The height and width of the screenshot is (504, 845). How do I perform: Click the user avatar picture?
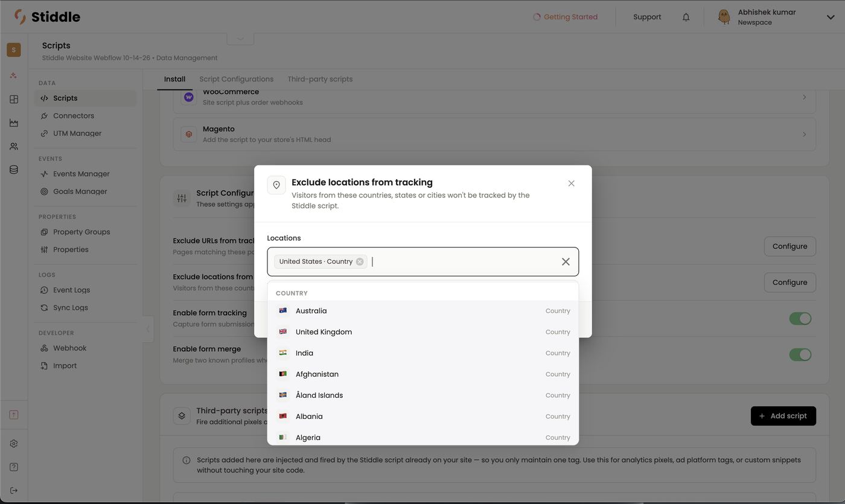pos(724,17)
